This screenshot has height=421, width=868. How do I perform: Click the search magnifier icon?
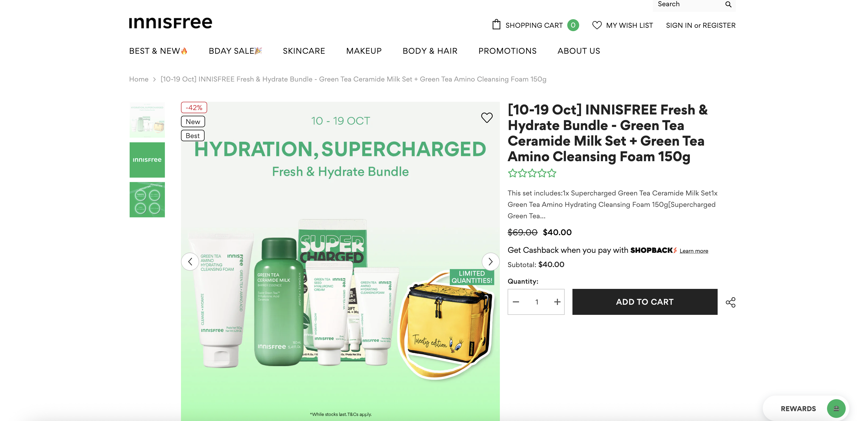point(728,4)
